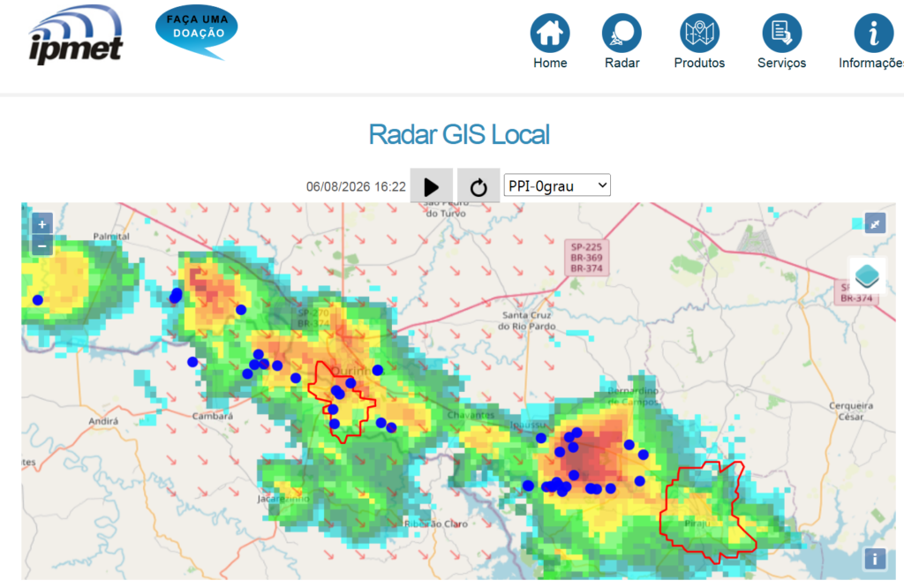Click the SP-225 BR-369 BR-374 road shield
The width and height of the screenshot is (904, 588).
[586, 258]
